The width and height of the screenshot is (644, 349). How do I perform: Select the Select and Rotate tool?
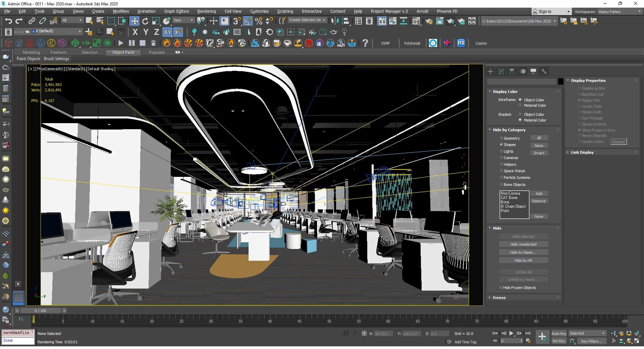[145, 20]
